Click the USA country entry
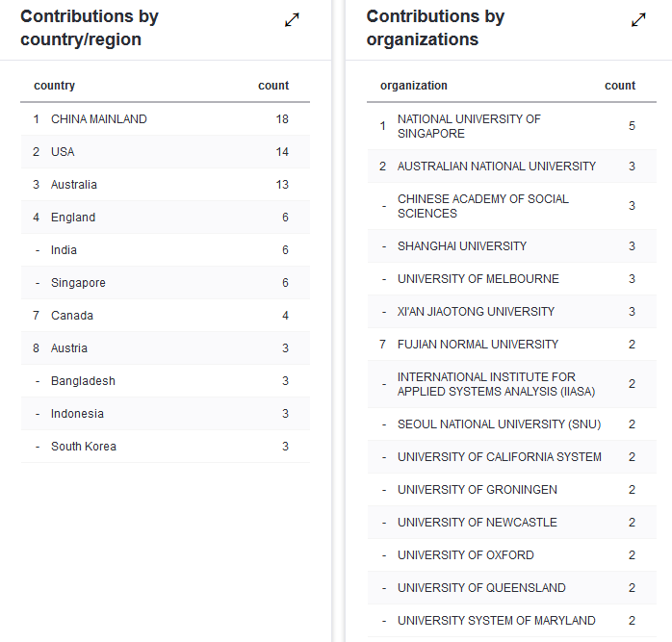The width and height of the screenshot is (672, 642). tap(63, 152)
